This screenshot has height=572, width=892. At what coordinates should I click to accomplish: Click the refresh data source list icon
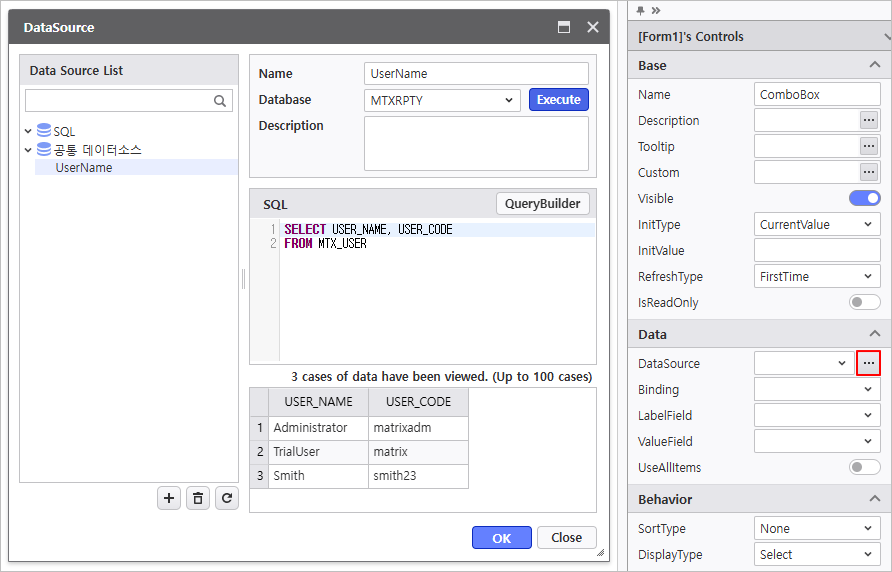click(227, 498)
